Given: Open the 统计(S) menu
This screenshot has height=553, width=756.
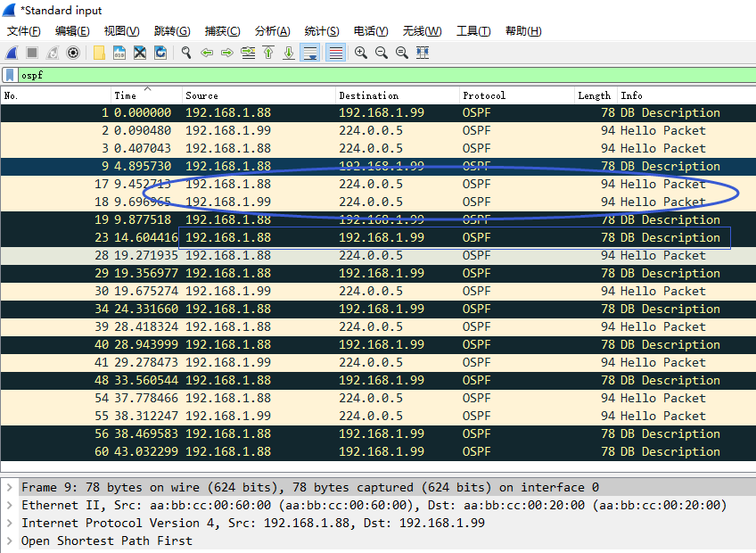Looking at the screenshot, I should [x=322, y=31].
